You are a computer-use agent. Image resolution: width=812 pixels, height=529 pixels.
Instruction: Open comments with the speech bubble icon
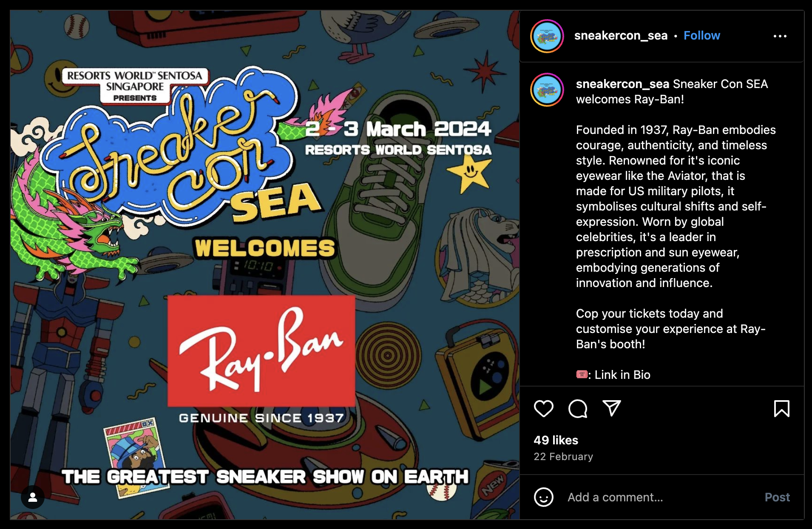[578, 409]
